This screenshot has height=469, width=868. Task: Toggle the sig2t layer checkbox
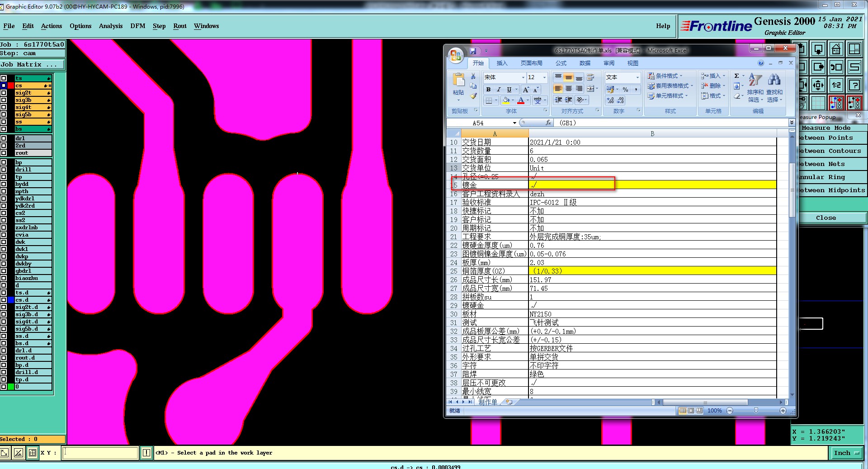[x=4, y=93]
